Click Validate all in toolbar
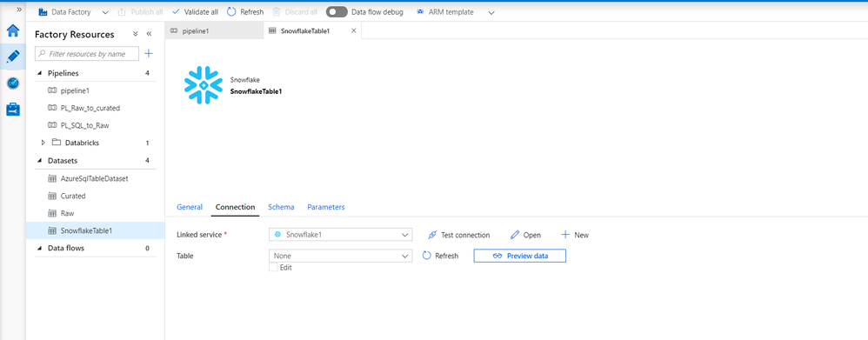 click(x=195, y=11)
